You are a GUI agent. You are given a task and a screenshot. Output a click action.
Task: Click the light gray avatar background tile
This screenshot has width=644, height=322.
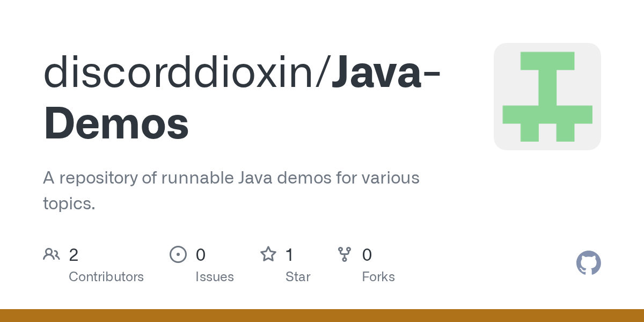click(547, 97)
